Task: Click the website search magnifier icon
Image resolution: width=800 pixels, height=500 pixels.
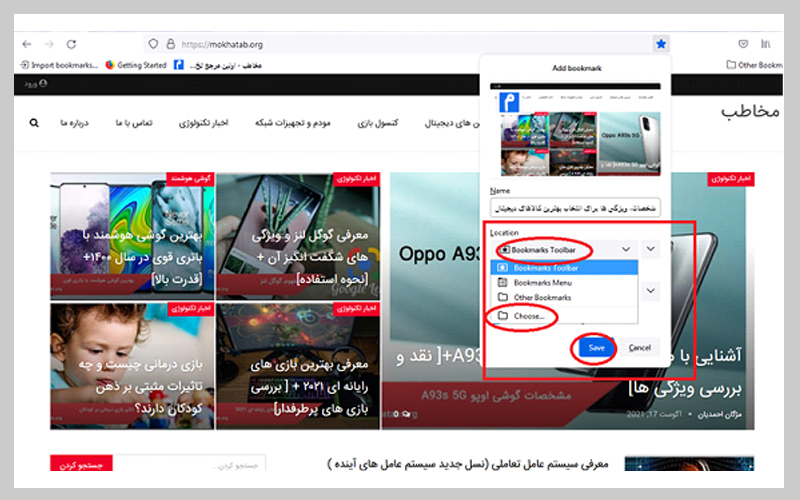Action: 34,123
